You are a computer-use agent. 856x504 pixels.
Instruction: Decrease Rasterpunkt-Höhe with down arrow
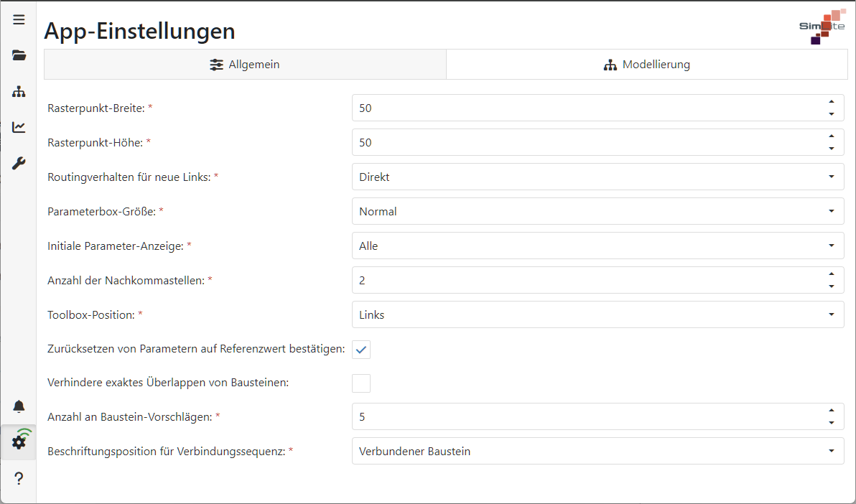coord(832,149)
